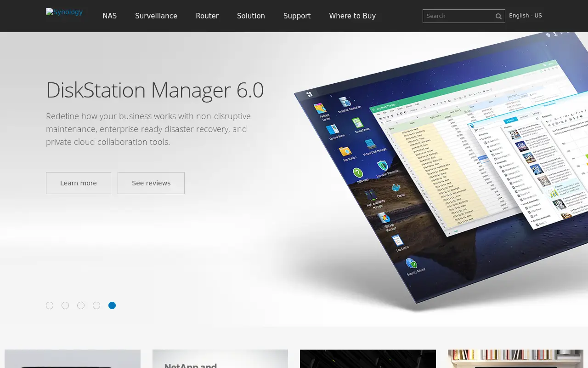The width and height of the screenshot is (588, 368).
Task: Open the Support menu
Action: point(297,16)
